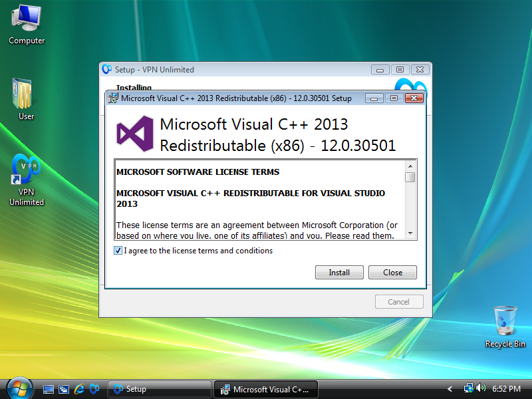
Task: Launch Internet Explorer from Quick Launch
Action: (79, 389)
